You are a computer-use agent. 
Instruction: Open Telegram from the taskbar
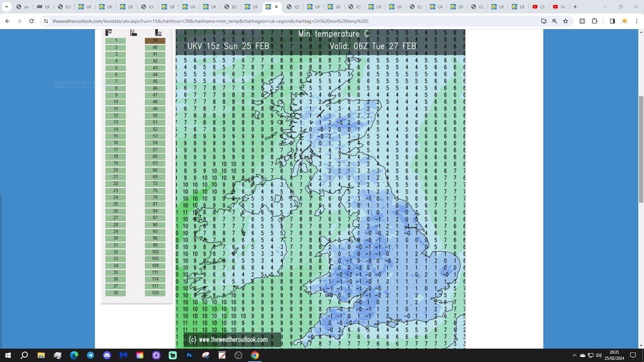pos(91,355)
